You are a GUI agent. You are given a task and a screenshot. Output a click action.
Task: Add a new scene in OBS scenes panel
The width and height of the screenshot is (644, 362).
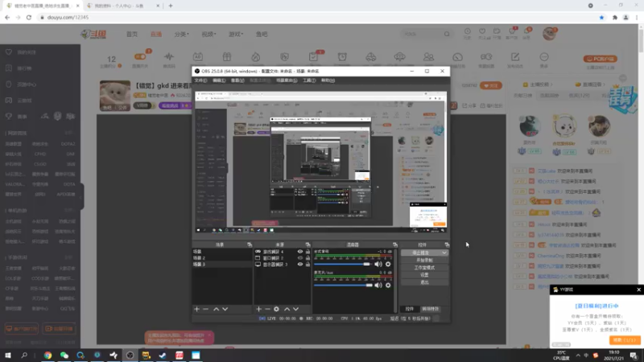click(196, 309)
